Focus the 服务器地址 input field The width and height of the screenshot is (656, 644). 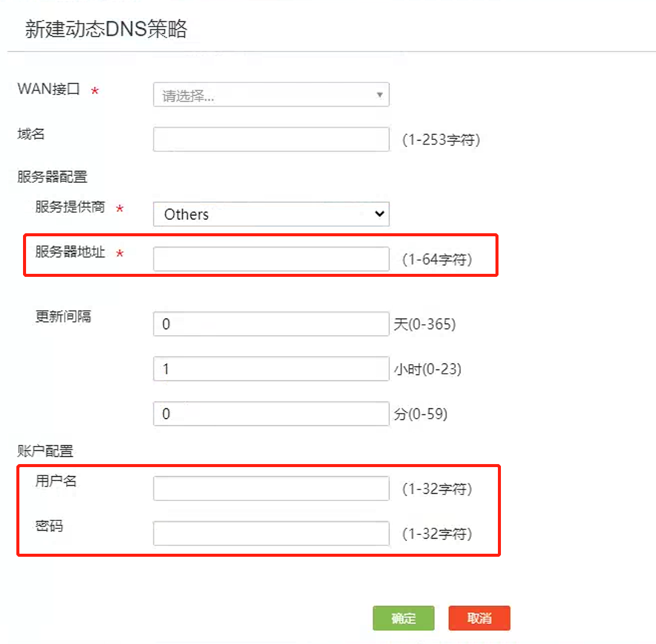click(x=271, y=259)
